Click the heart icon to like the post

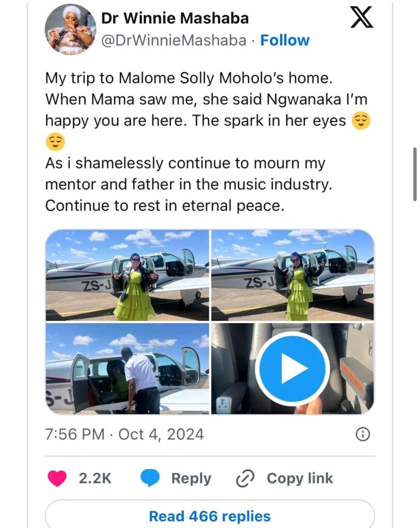(58, 478)
